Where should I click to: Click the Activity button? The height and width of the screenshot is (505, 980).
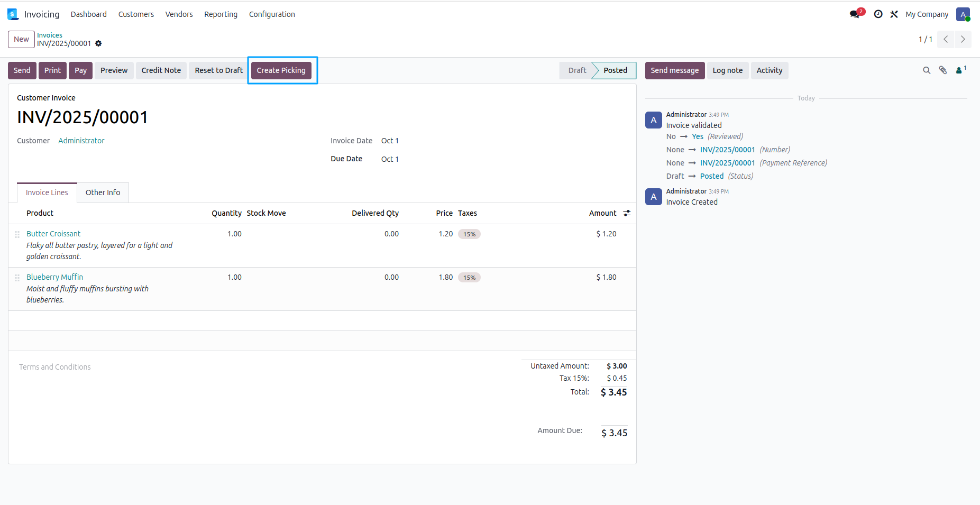(769, 70)
